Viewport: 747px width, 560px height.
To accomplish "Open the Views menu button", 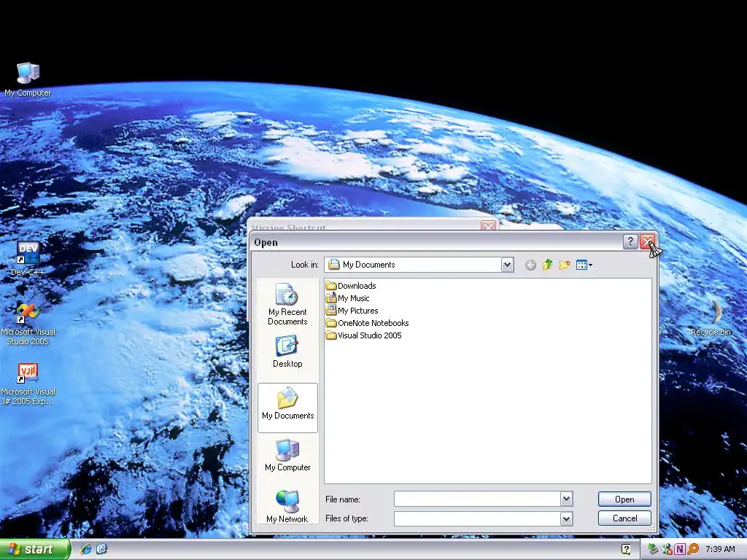I will (x=584, y=265).
